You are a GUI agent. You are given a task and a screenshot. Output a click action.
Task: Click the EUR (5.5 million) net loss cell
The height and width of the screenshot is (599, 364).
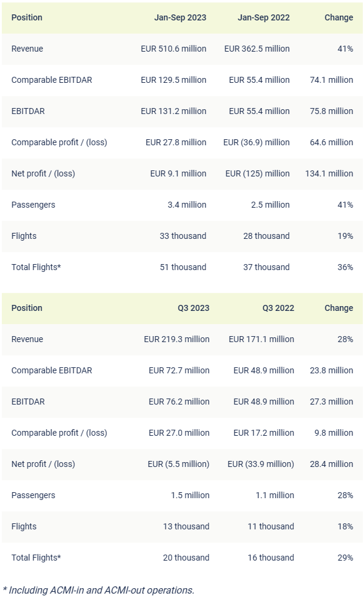point(179,464)
